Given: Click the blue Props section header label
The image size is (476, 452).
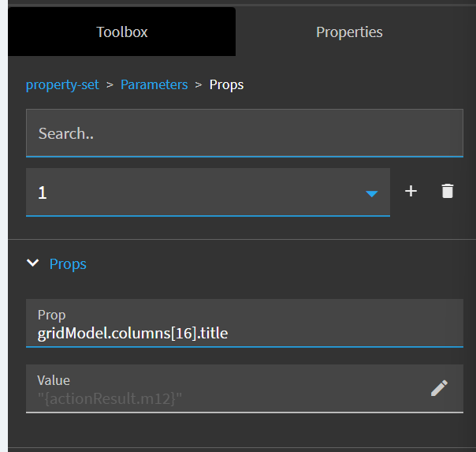Looking at the screenshot, I should [x=68, y=264].
